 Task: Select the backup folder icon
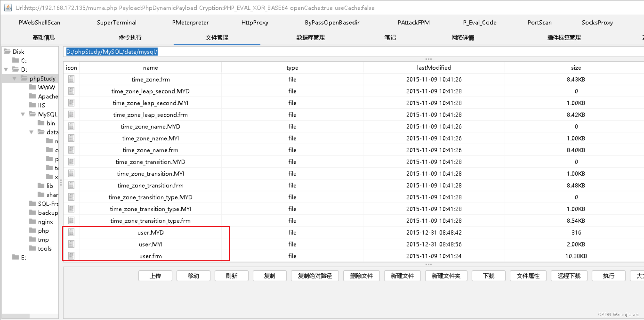point(33,213)
